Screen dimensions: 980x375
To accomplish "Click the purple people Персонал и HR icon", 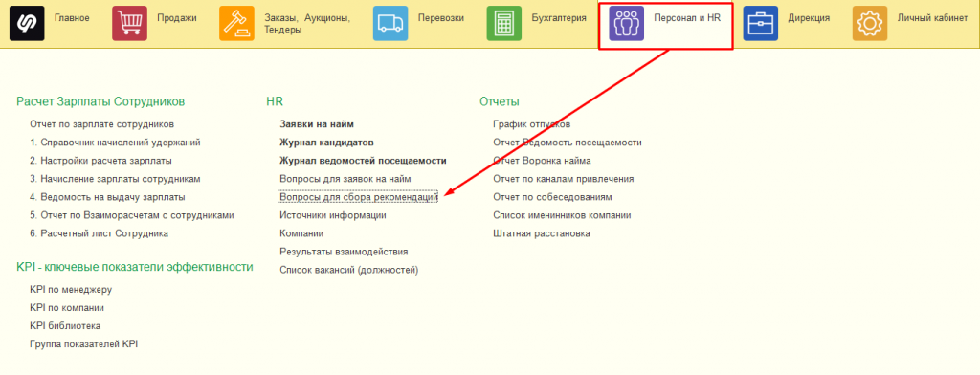I will coord(626,23).
